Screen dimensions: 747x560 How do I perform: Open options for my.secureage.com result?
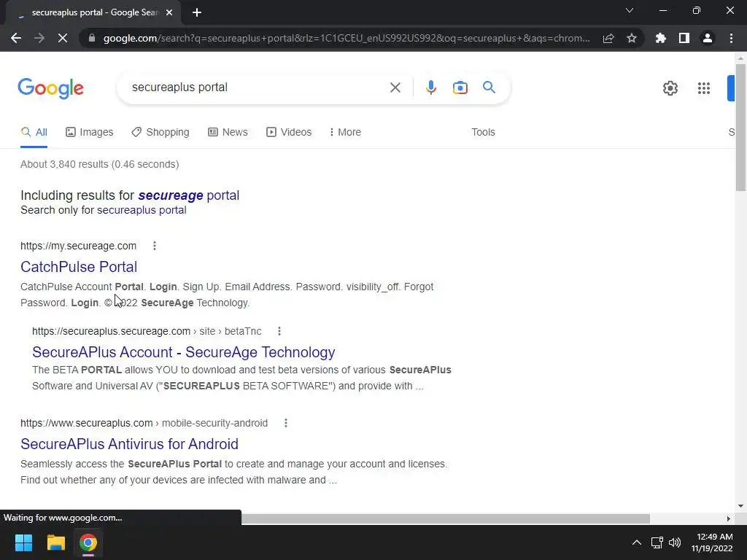pos(155,246)
